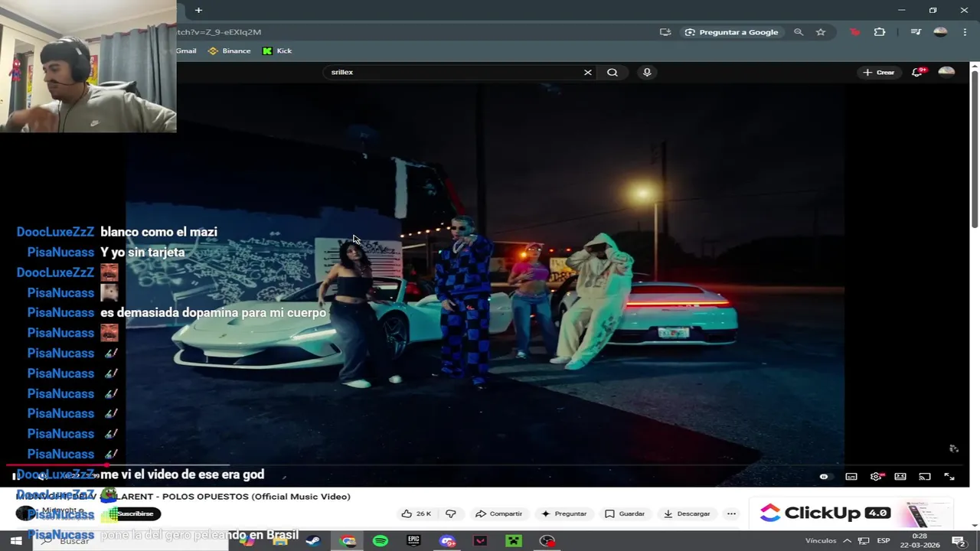980x551 pixels.
Task: Open the red extension icon in Chrome toolbar
Action: (x=854, y=32)
